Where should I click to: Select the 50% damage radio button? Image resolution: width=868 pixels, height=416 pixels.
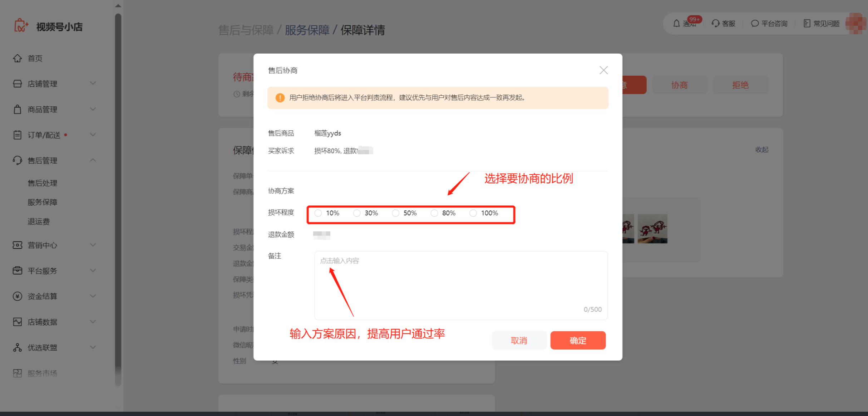395,213
